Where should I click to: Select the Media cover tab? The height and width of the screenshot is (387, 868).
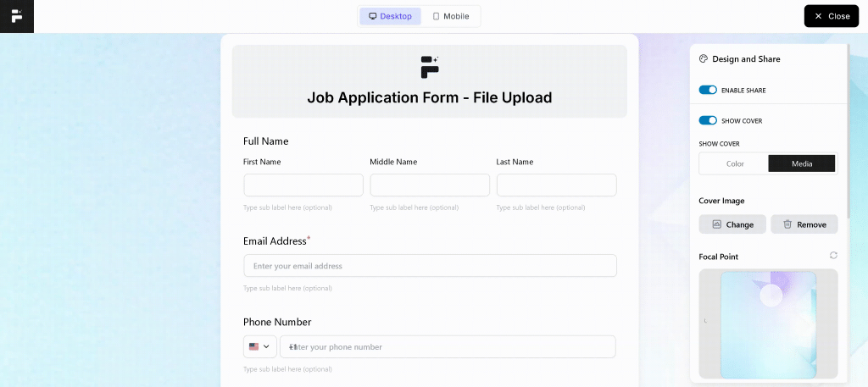coord(802,163)
